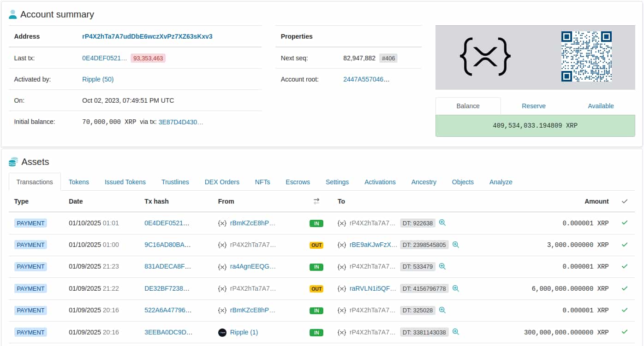
Task: Click the green check on the first PAYMENT row
Action: tap(625, 223)
